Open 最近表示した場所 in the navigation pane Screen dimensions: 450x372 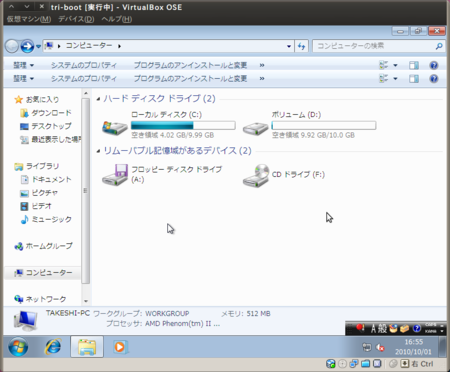click(50, 140)
